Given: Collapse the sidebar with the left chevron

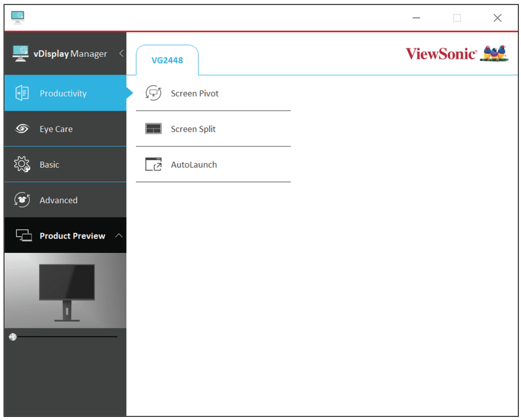Looking at the screenshot, I should (121, 53).
